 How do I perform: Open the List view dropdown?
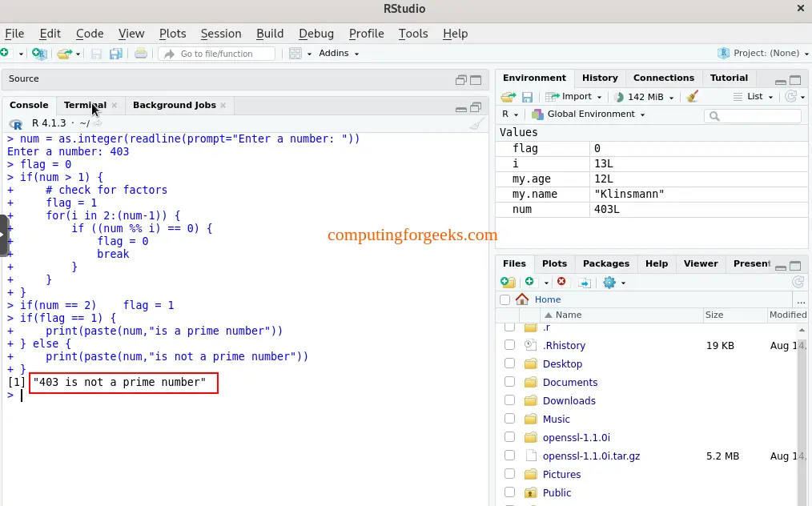(754, 96)
